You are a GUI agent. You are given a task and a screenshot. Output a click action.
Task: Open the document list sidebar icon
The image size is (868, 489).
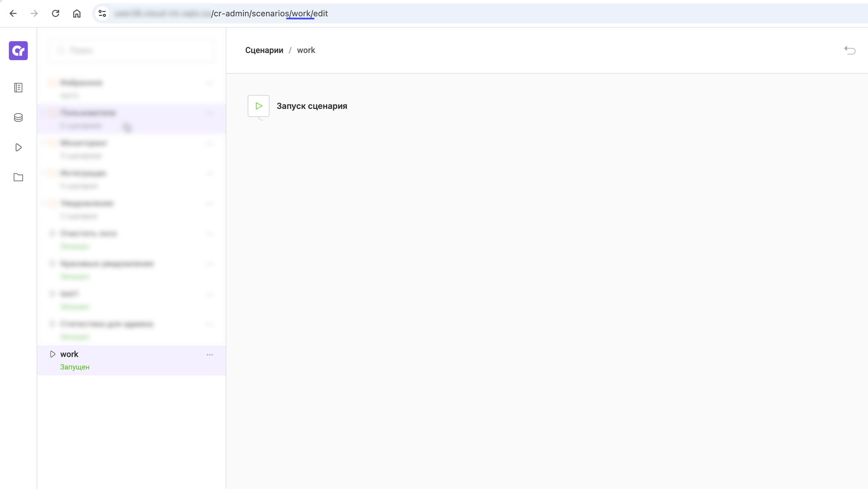tap(18, 87)
